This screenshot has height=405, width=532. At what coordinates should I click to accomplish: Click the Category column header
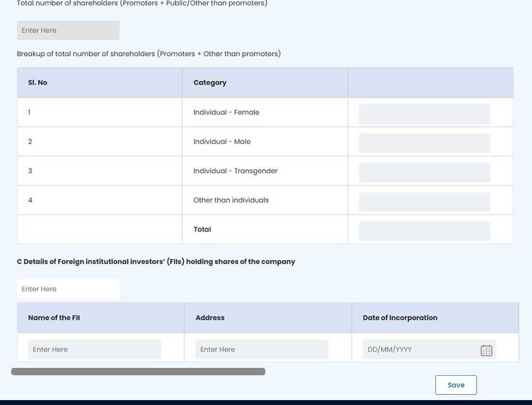pos(210,83)
